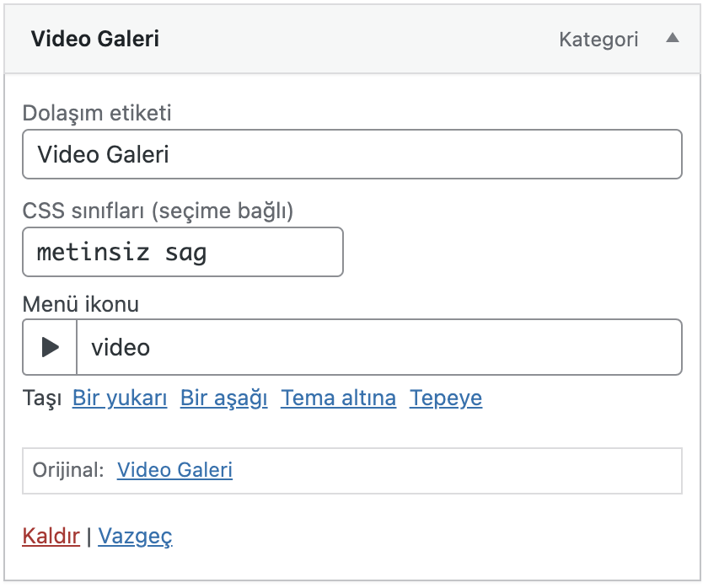
Task: Click the CSS sınıfları field containing metinsiz sag
Action: click(x=183, y=252)
